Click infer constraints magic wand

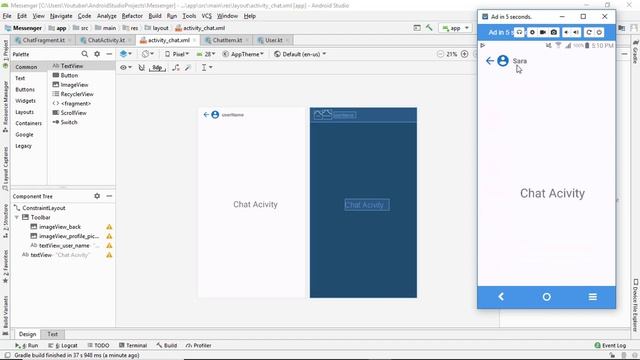click(x=188, y=67)
